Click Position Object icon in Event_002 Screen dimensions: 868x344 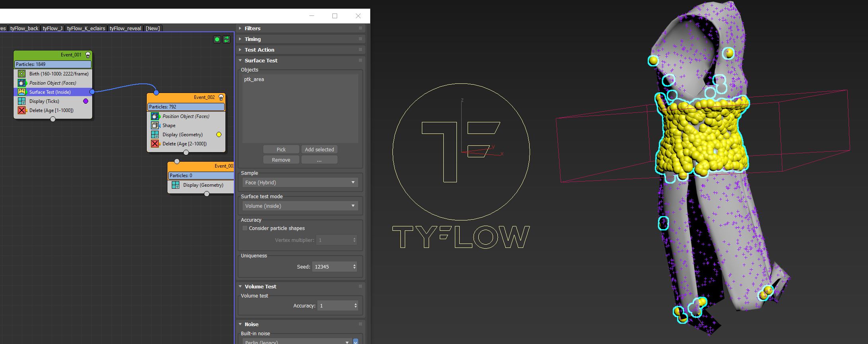(155, 116)
